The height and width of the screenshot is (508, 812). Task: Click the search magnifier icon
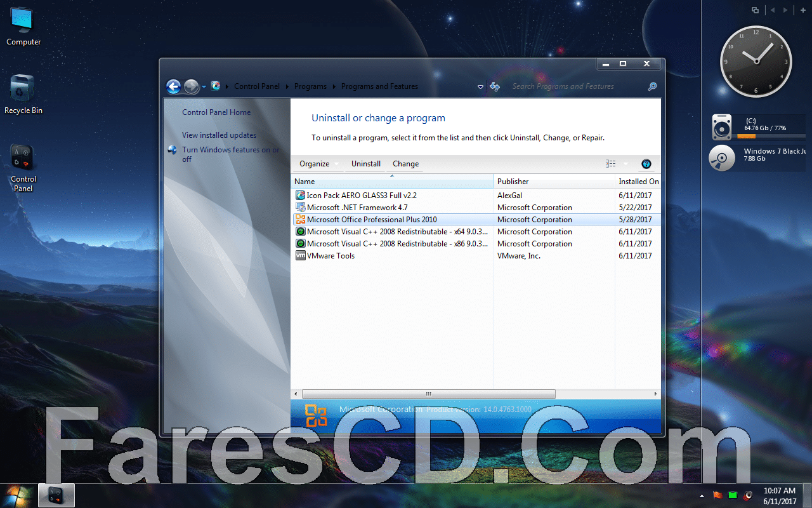click(x=652, y=86)
